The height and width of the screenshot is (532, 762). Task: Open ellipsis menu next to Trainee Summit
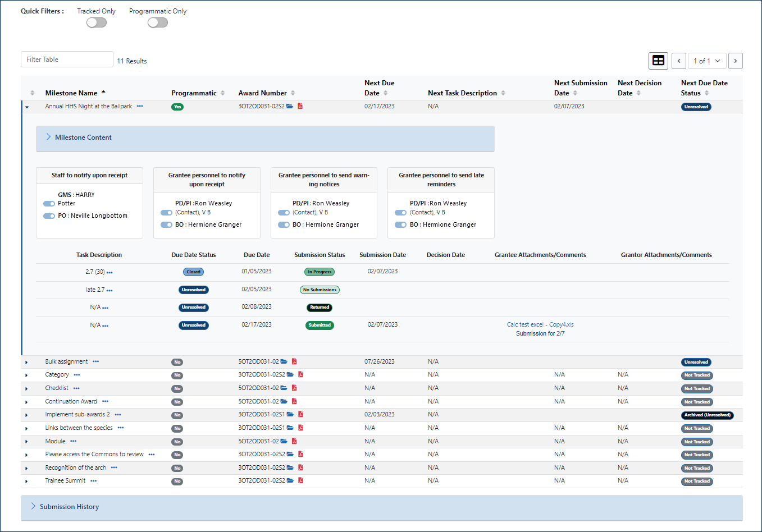(x=93, y=481)
